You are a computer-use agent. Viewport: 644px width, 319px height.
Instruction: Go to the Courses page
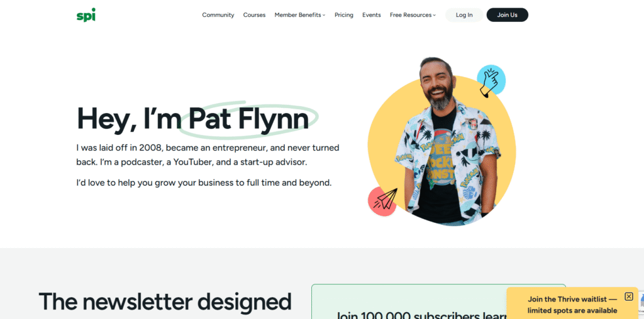click(x=254, y=15)
